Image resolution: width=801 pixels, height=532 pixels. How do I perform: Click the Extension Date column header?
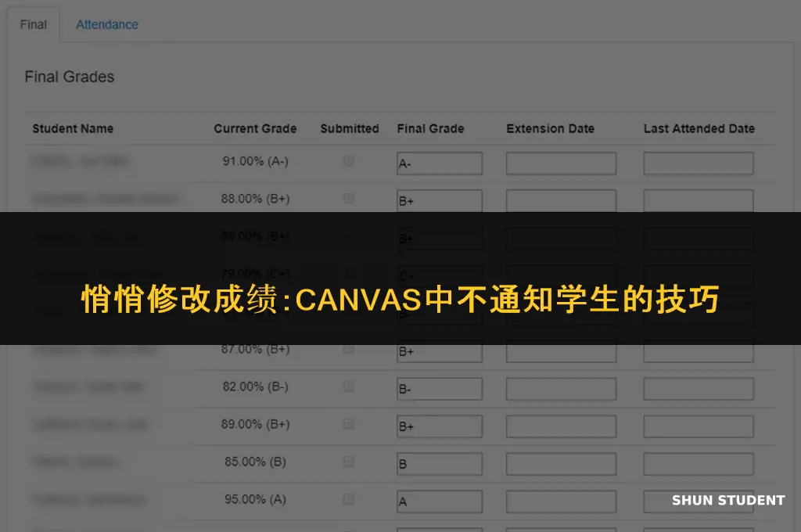[x=550, y=128]
